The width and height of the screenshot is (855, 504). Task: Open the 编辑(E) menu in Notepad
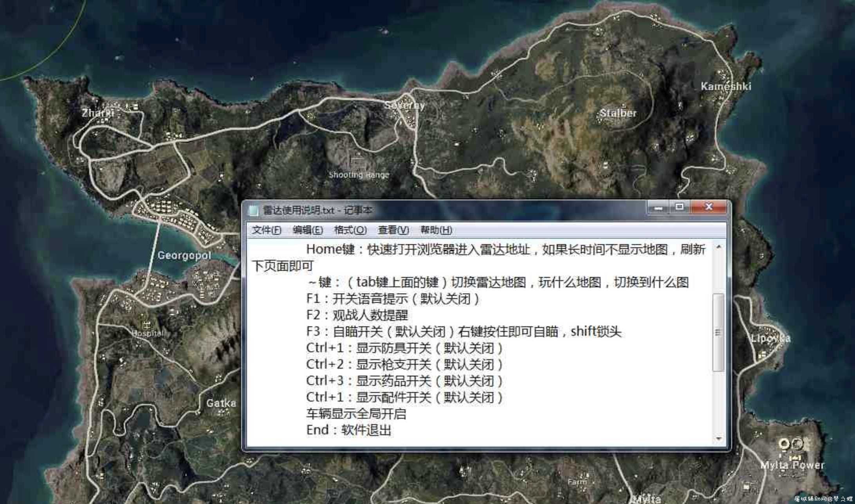coord(308,230)
